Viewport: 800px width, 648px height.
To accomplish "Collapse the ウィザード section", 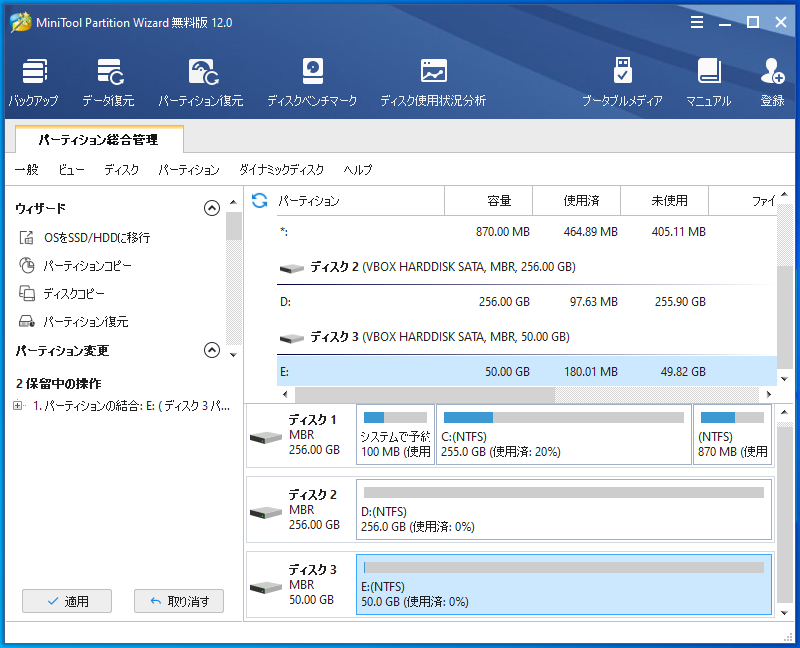I will pos(212,208).
